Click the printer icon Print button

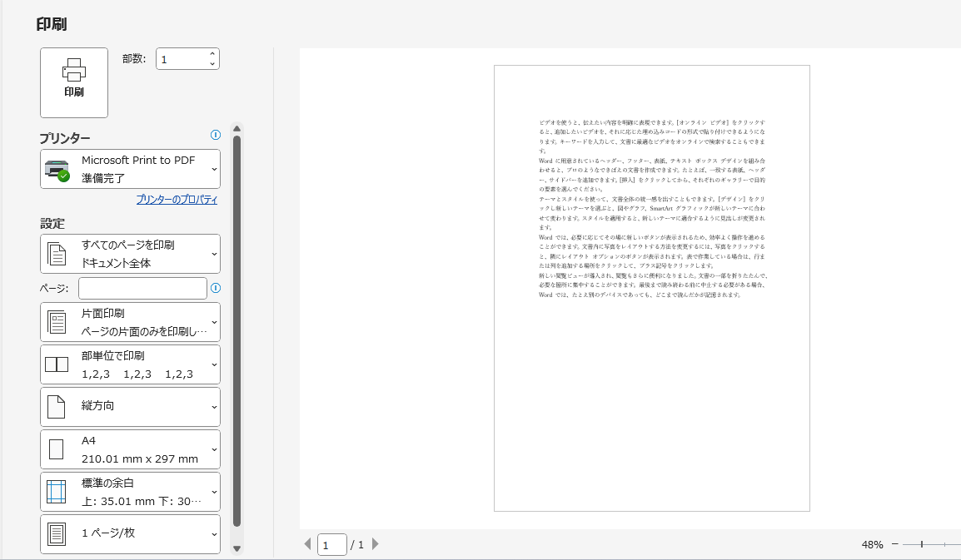tap(74, 82)
